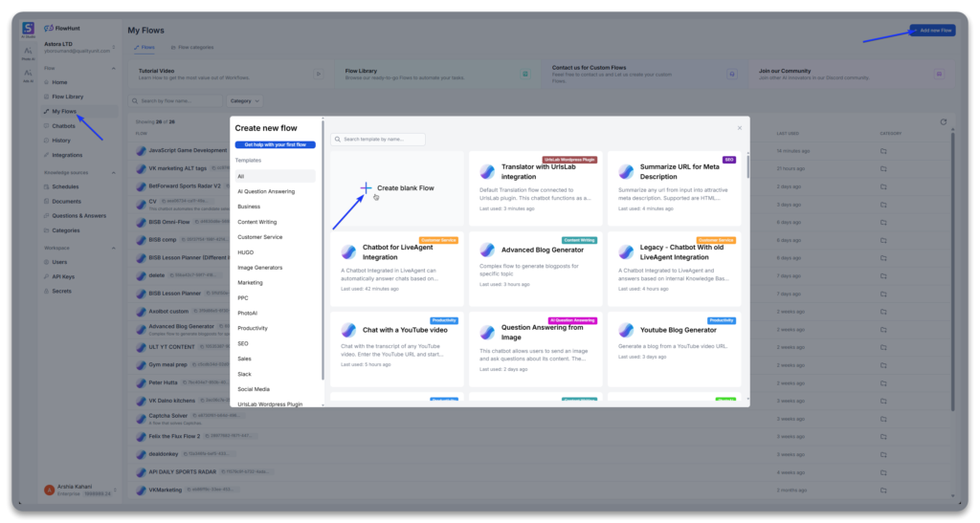Image resolution: width=980 pixels, height=523 pixels.
Task: Click the play icon on Tutorial Video card
Action: tap(318, 74)
